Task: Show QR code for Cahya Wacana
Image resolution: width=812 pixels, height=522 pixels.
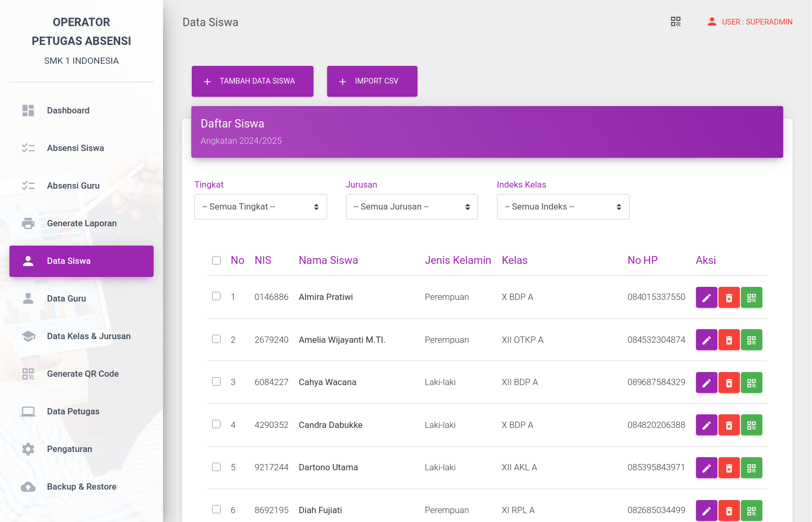Action: click(x=751, y=383)
